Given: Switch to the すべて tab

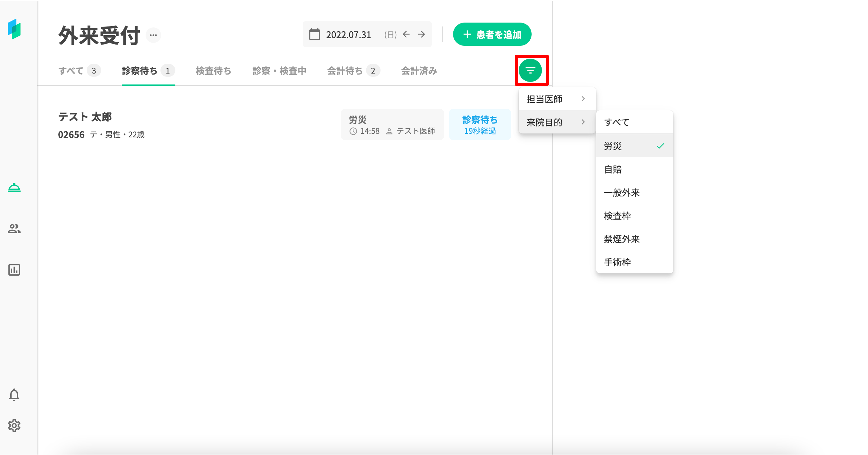Looking at the screenshot, I should coord(79,71).
